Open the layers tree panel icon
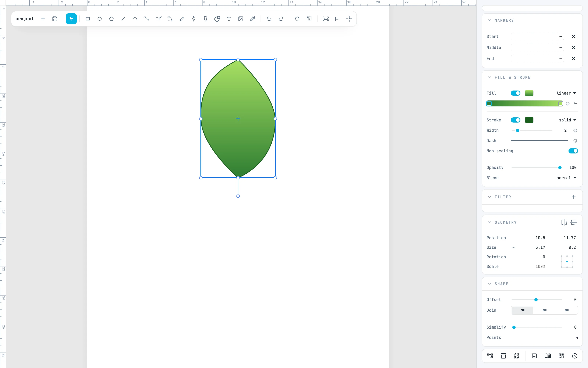Viewport: 588px width, 368px height. coord(490,356)
